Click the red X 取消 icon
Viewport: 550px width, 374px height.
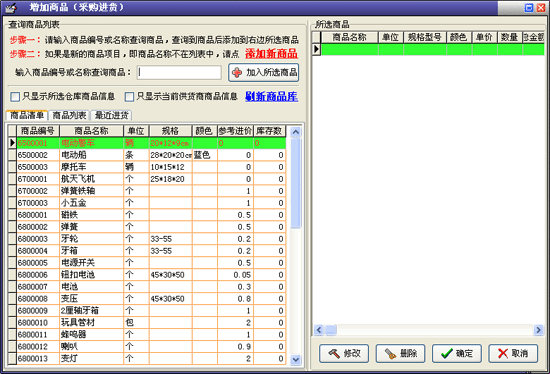point(503,353)
